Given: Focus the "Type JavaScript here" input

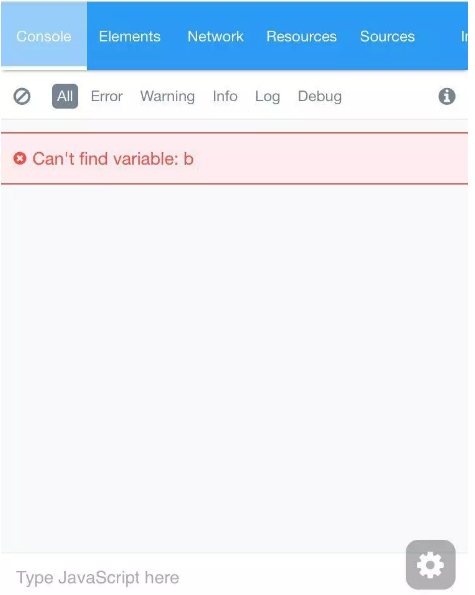Looking at the screenshot, I should (201, 577).
